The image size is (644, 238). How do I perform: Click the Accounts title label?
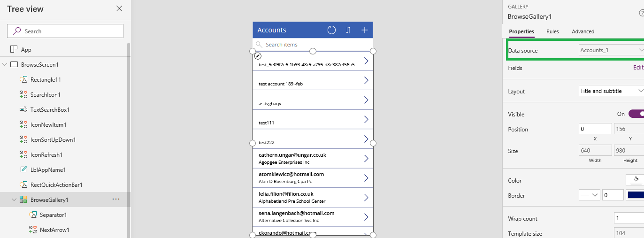coord(272,30)
